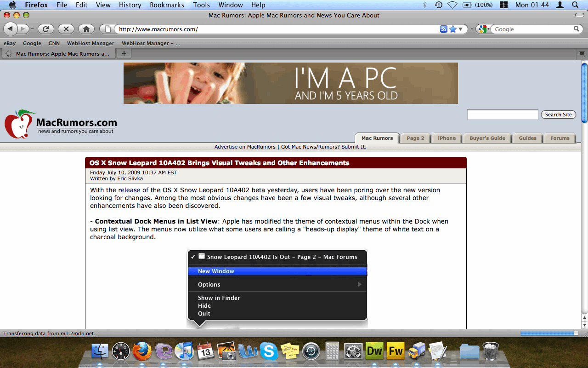Open the back/forward history dropdown arrow

tap(32, 29)
